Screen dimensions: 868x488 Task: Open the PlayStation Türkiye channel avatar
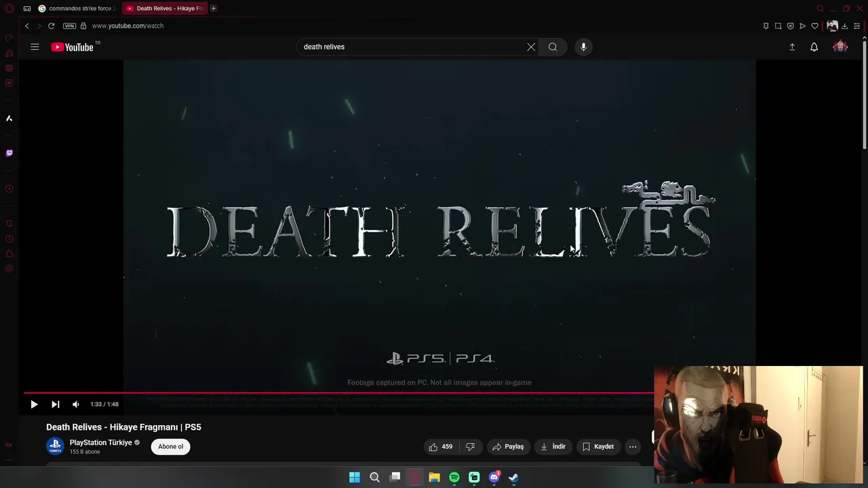(55, 446)
